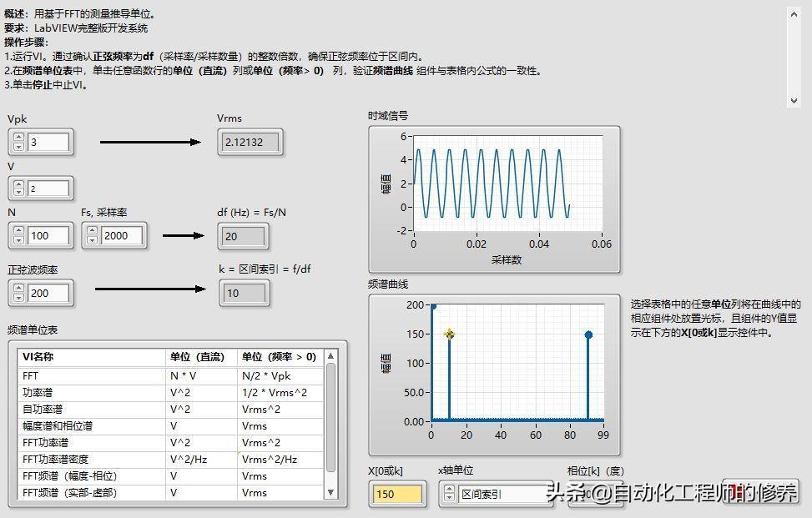This screenshot has height=518, width=812.
Task: Click the Vpk numeric input field
Action: pos(48,143)
